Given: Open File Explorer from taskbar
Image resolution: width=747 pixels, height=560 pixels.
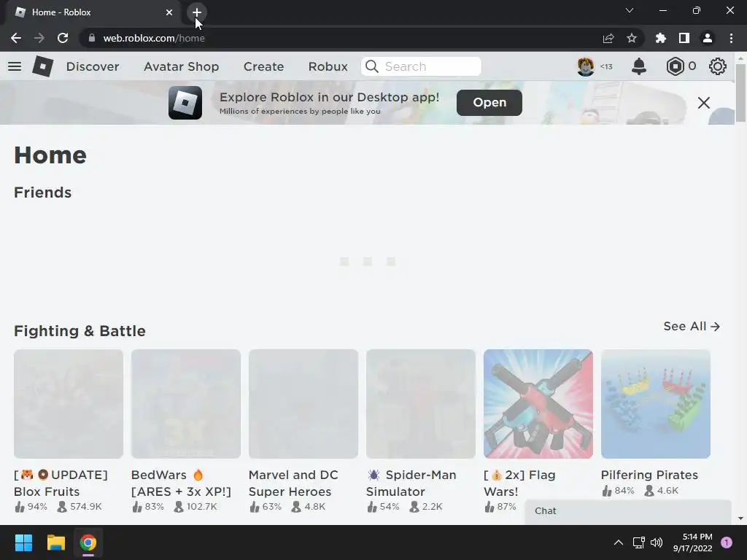Looking at the screenshot, I should pos(55,542).
